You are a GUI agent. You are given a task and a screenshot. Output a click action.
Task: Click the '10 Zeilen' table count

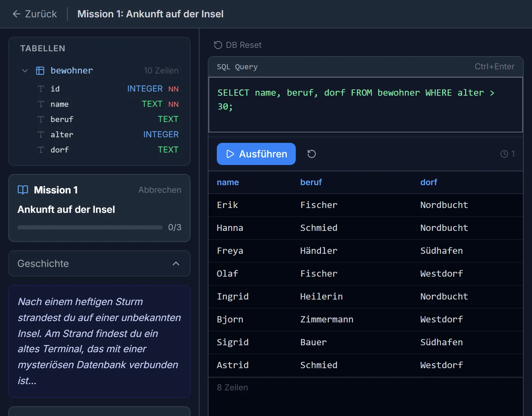coord(161,71)
